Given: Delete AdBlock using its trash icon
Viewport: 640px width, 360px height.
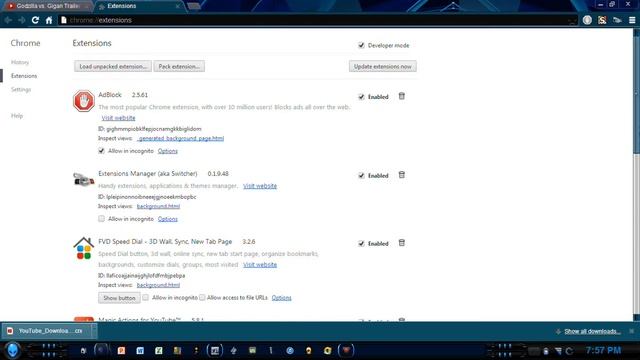Looking at the screenshot, I should [x=402, y=96].
